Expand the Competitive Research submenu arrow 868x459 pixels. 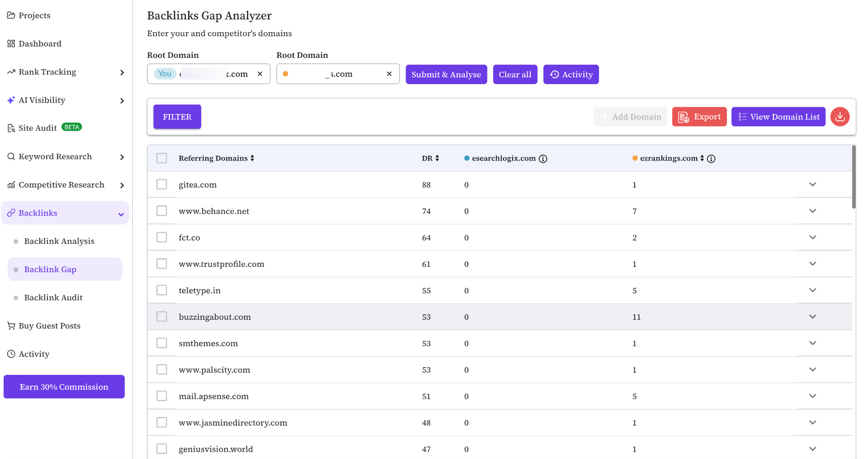122,185
